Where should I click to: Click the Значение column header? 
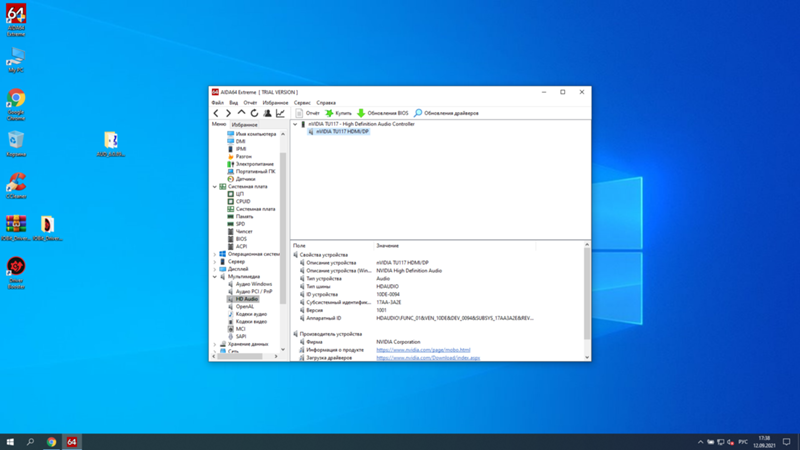pyautogui.click(x=455, y=246)
